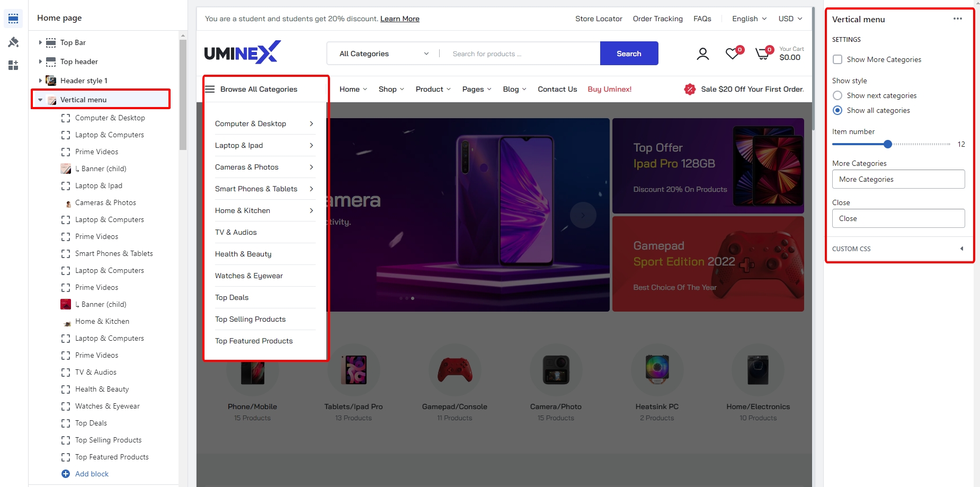The image size is (980, 487).
Task: Expand the Top Bar section
Action: pos(40,42)
